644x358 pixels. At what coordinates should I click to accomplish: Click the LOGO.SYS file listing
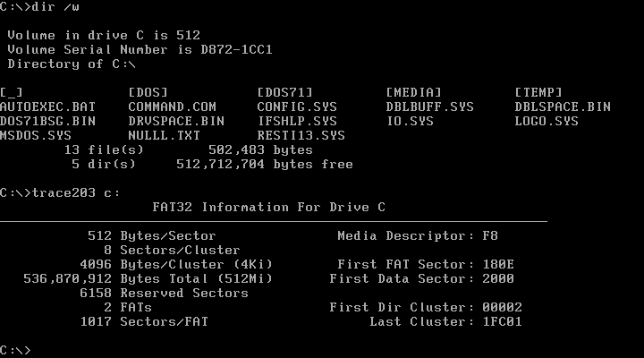547,121
